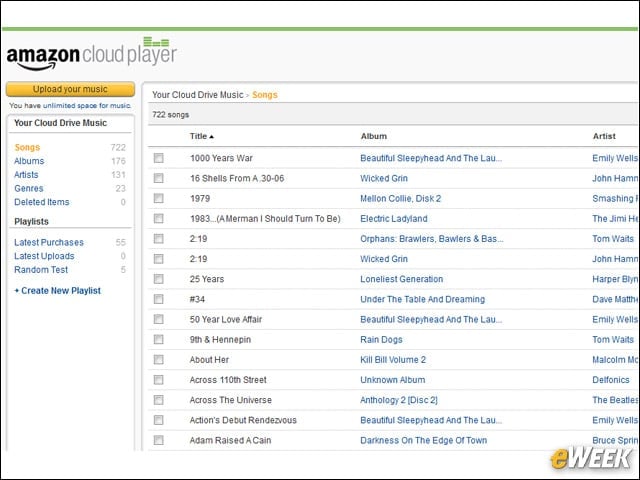The width and height of the screenshot is (640, 480).
Task: Open album Unknown Album
Action: [x=392, y=380]
